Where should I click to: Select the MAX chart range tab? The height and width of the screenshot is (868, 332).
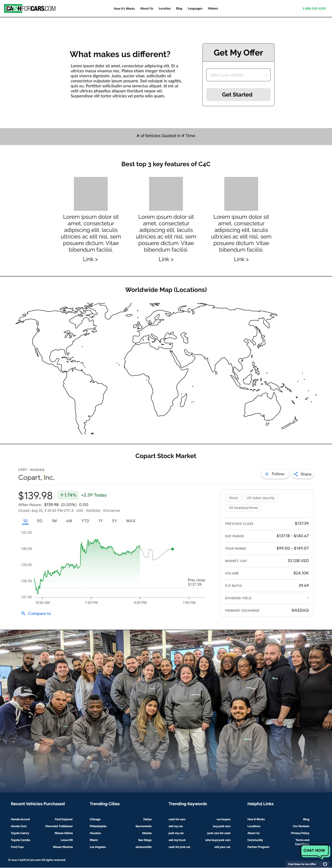(131, 521)
